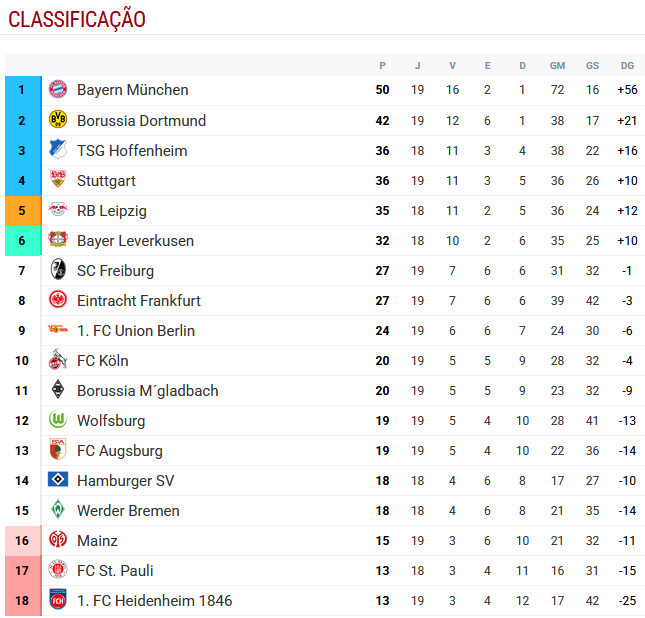Click the CLASSIFICAÇÃO section heading
This screenshot has width=645, height=618.
[x=77, y=20]
